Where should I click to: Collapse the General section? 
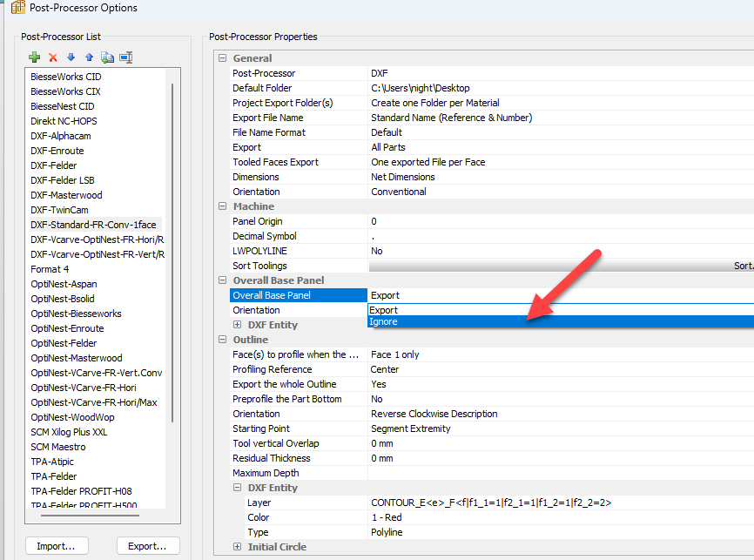222,58
